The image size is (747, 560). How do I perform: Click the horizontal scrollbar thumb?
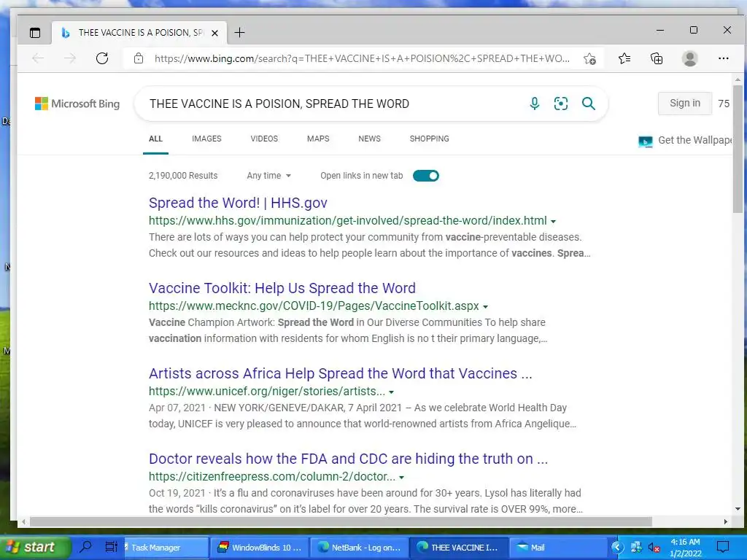point(341,521)
